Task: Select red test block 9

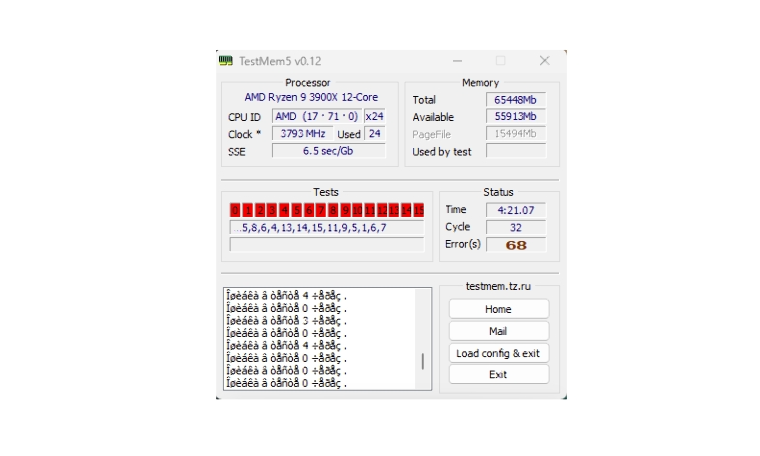Action: point(345,210)
